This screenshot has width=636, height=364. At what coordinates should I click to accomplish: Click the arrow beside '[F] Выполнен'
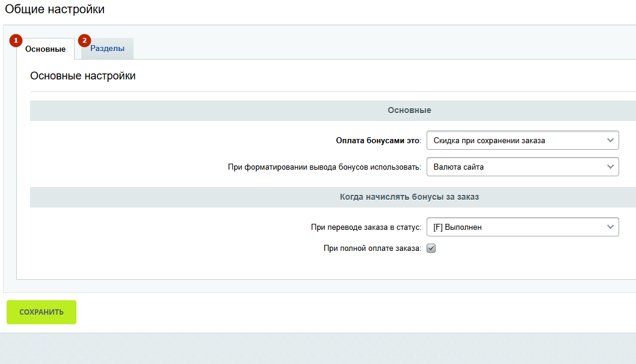click(x=611, y=227)
